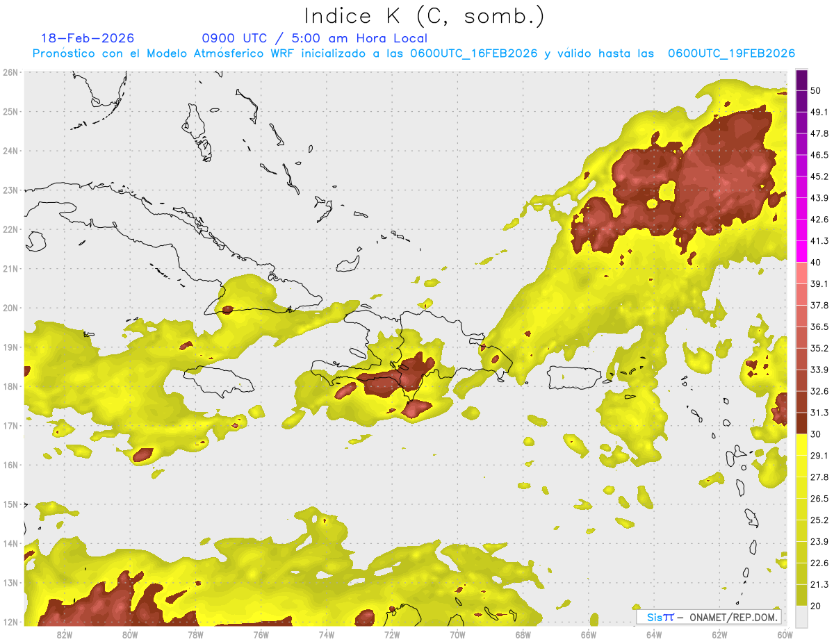Click the longitude label '78W'
The height and width of the screenshot is (644, 834).
195,634
